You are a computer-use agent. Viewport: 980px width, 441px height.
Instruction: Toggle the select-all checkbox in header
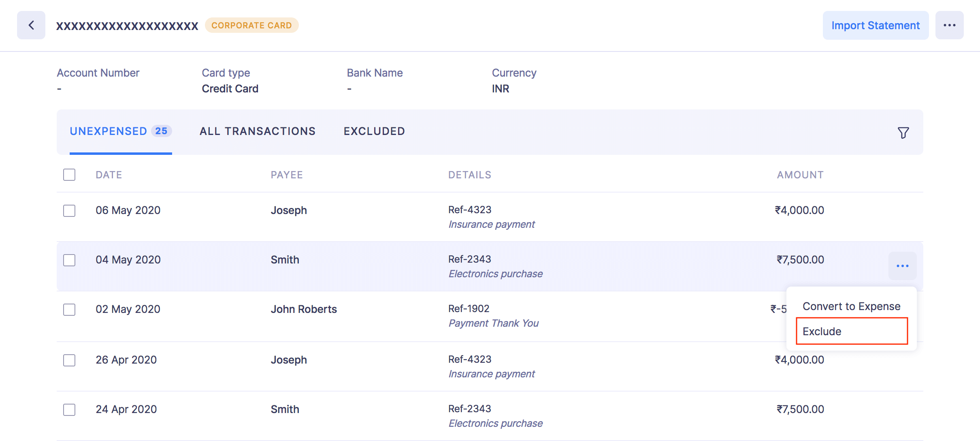[69, 175]
